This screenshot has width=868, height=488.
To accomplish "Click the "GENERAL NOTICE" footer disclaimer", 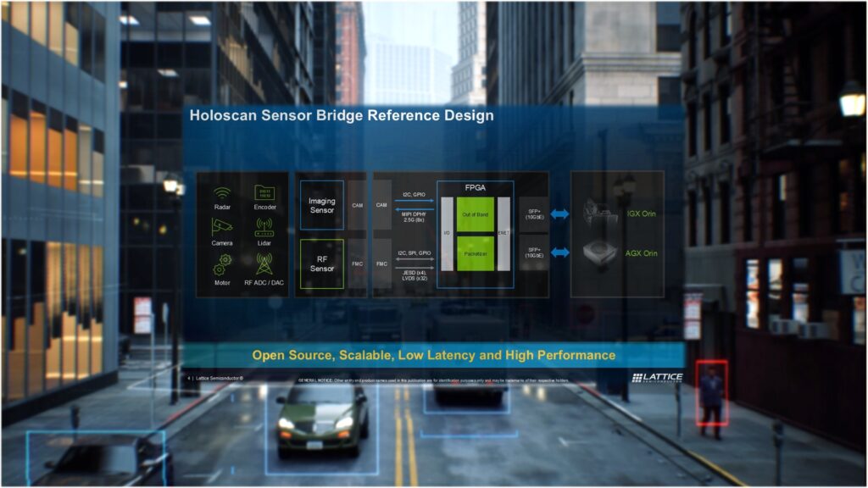I will [x=433, y=380].
